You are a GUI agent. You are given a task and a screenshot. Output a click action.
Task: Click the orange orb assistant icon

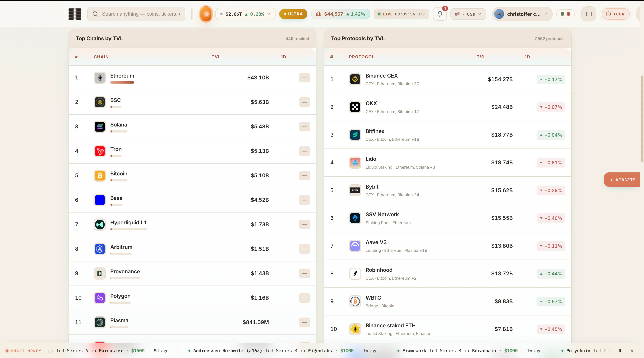pyautogui.click(x=206, y=14)
